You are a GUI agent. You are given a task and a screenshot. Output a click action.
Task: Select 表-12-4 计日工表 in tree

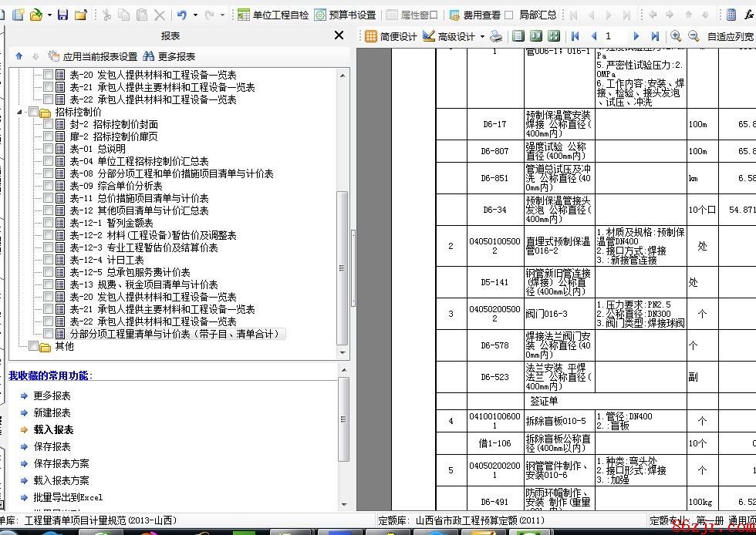pyautogui.click(x=106, y=260)
